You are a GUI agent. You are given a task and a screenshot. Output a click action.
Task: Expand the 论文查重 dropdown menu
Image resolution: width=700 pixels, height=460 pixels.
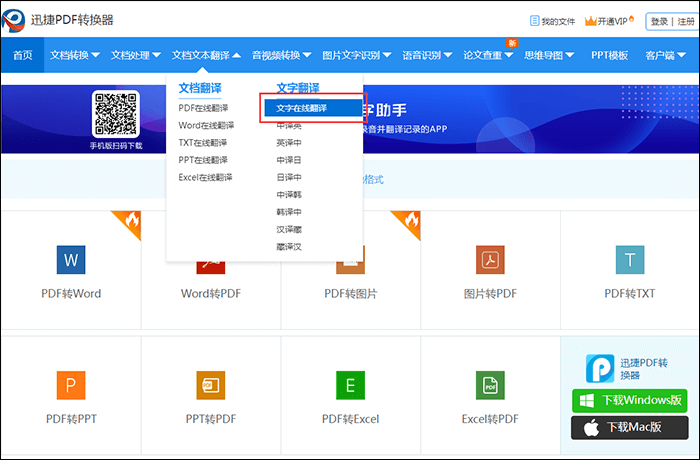[488, 55]
